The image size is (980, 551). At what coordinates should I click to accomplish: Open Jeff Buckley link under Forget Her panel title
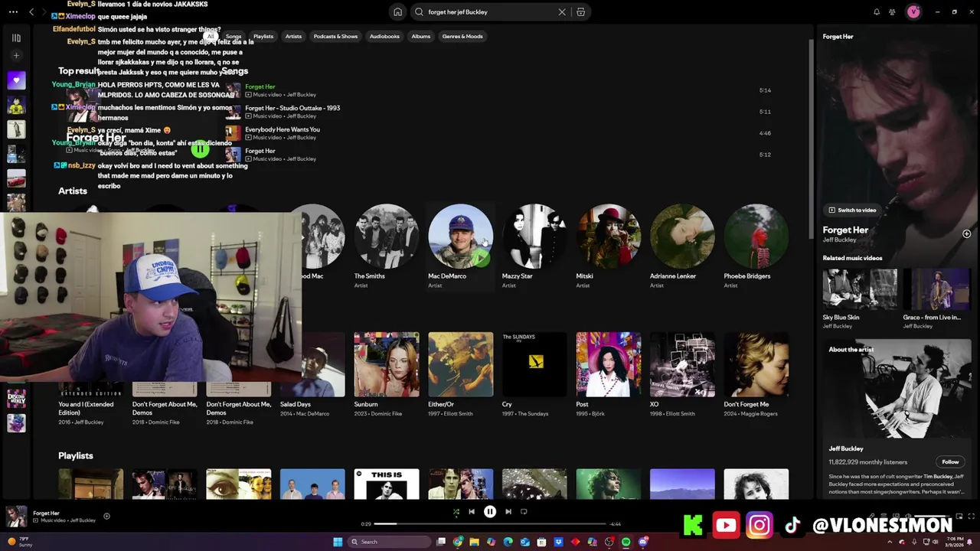coord(839,240)
